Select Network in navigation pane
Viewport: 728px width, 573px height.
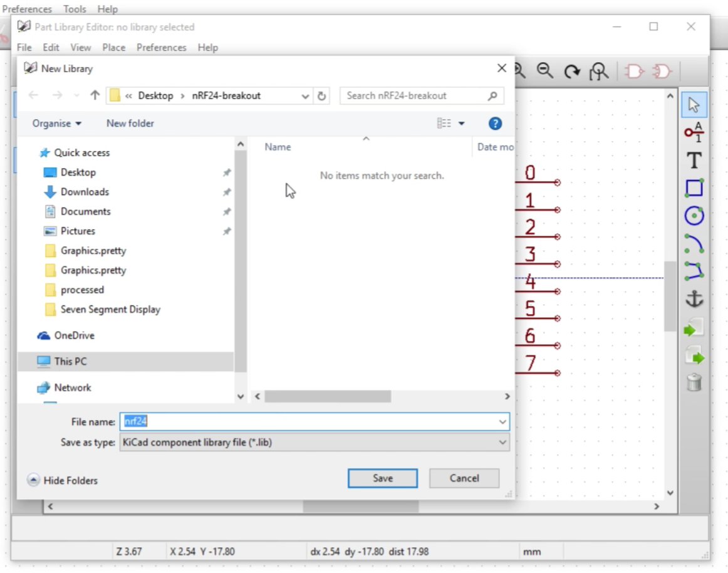pyautogui.click(x=73, y=387)
